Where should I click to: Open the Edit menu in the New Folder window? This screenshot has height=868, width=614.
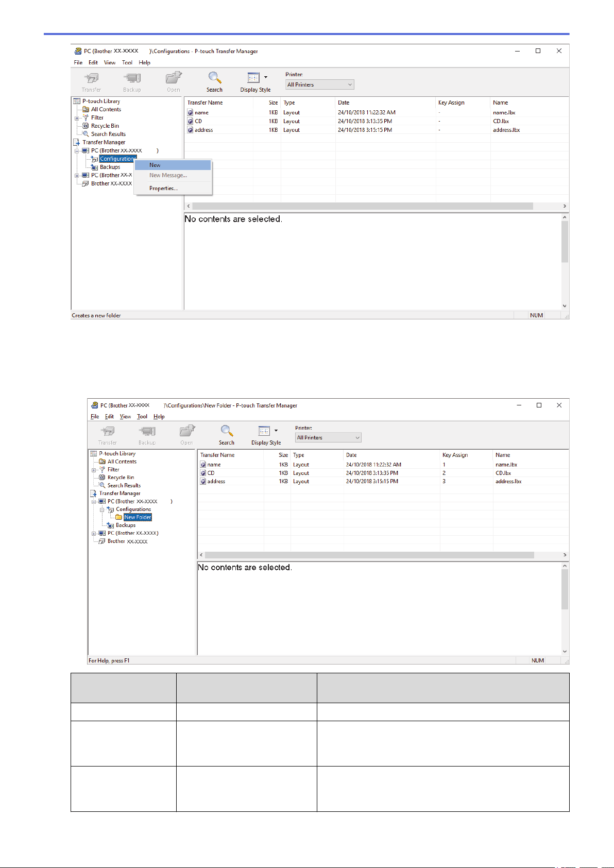109,416
